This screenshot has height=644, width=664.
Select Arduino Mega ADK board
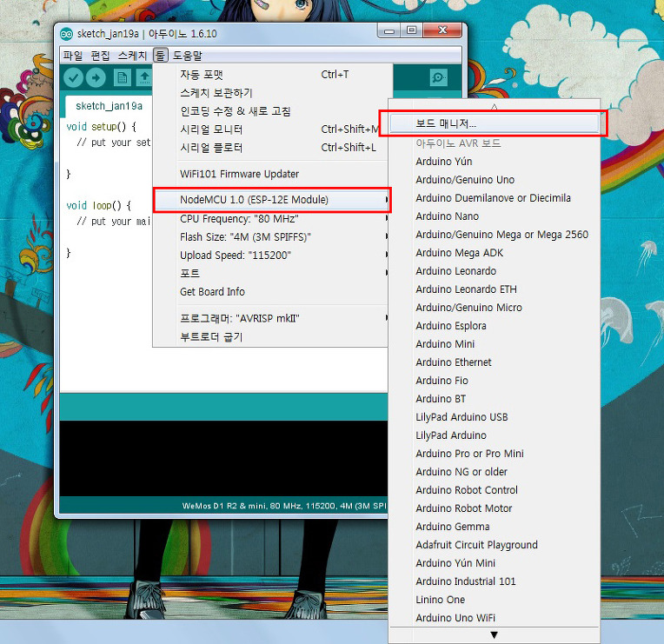point(494,252)
